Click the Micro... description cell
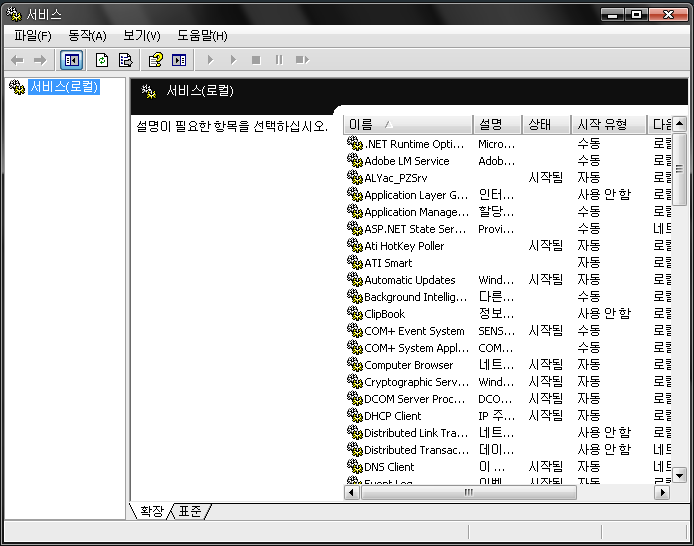The height and width of the screenshot is (546, 694). tap(497, 144)
